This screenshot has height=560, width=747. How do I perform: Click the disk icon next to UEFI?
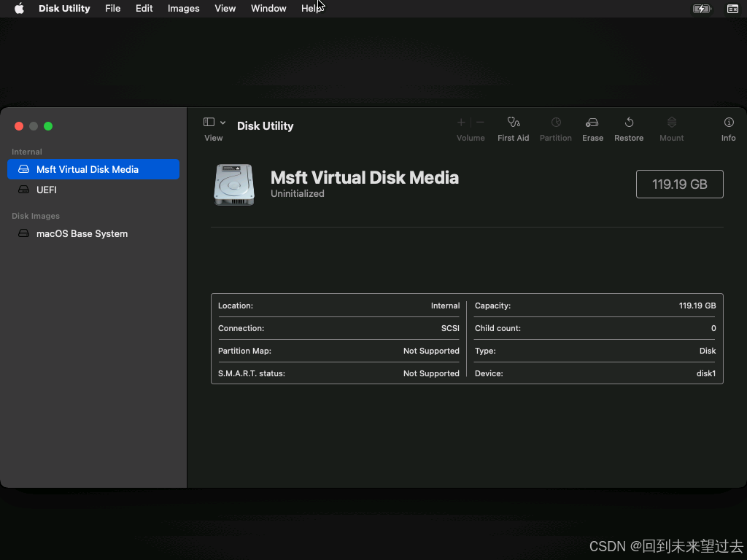coord(23,190)
